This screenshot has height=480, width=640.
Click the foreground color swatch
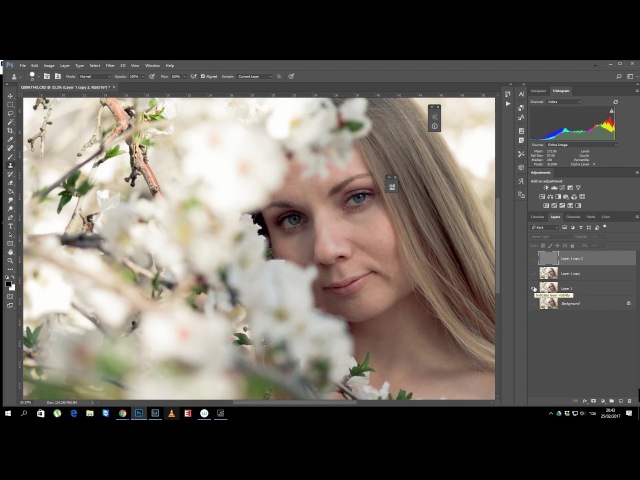(10, 284)
